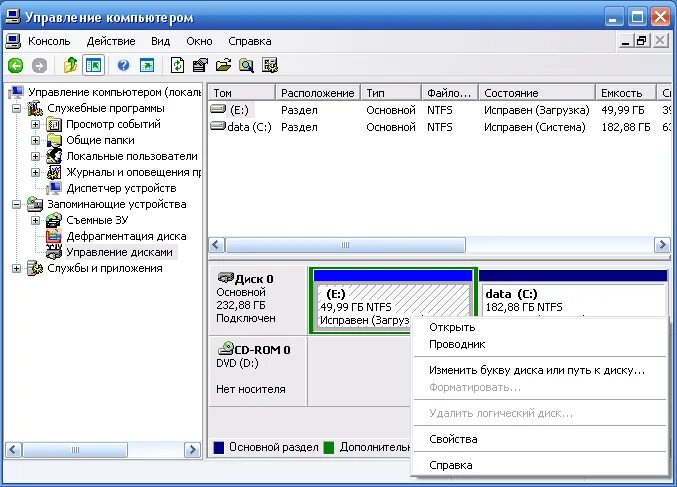Screen dimensions: 677x487
Task: Toggle the Show/Hide console tree icon
Action: pyautogui.click(x=93, y=66)
